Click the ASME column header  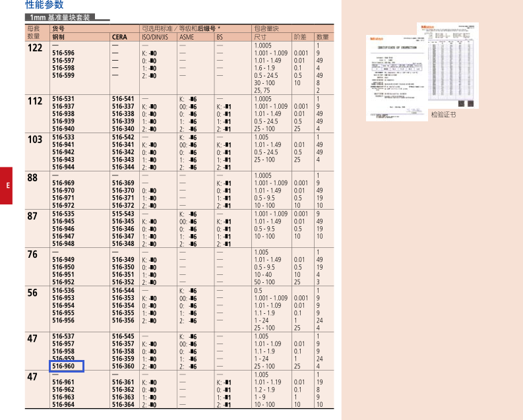click(x=187, y=37)
